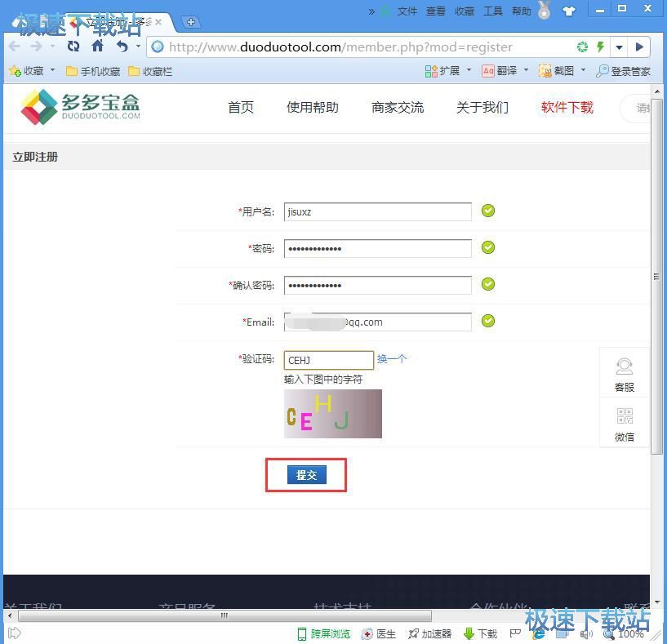Open the 文件 menu
Viewport: 667px width, 644px height.
407,11
